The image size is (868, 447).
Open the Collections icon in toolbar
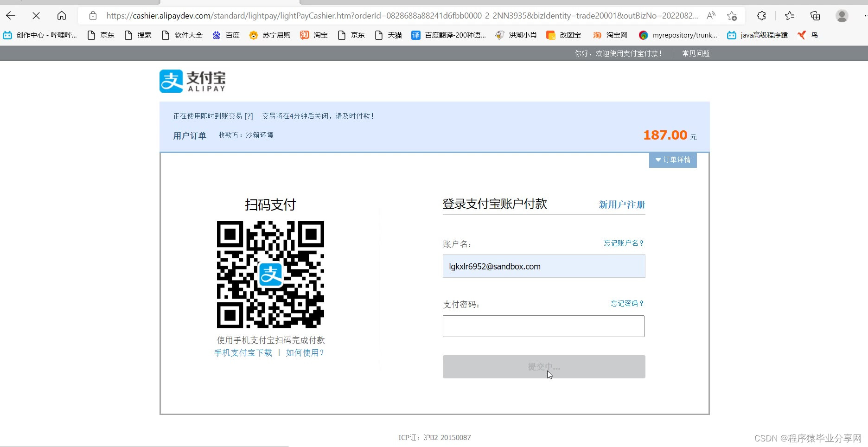815,16
